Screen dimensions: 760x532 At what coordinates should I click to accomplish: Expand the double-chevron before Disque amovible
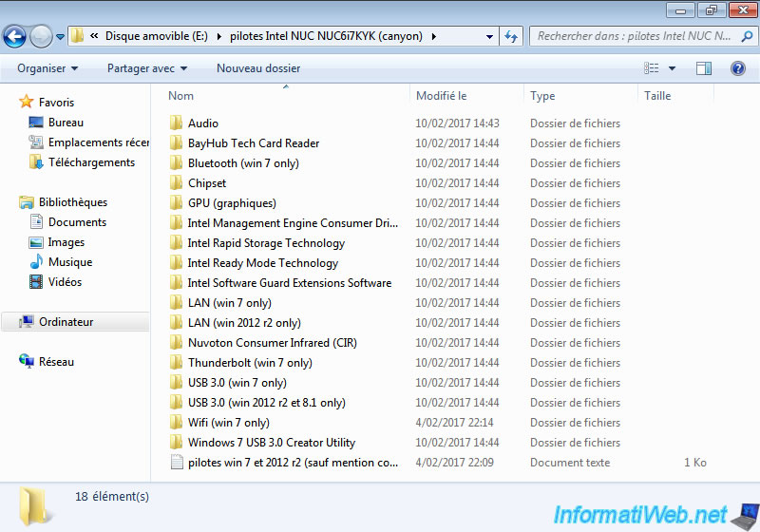tap(94, 35)
